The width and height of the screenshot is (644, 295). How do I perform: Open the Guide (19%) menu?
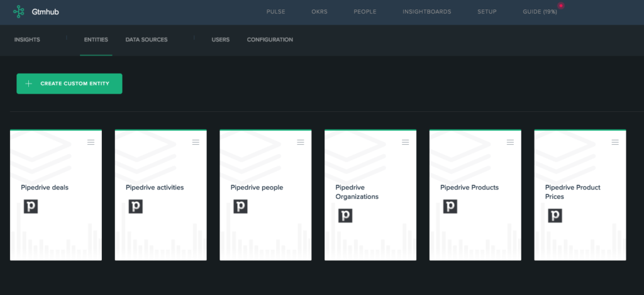click(540, 12)
